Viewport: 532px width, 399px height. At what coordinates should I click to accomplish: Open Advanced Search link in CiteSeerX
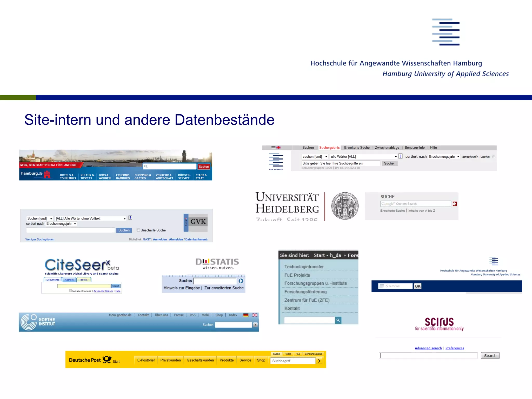103,291
